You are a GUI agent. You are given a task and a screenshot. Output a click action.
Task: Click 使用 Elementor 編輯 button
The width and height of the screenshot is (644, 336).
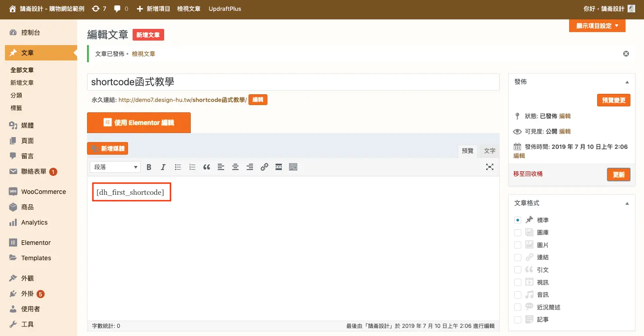pyautogui.click(x=139, y=123)
